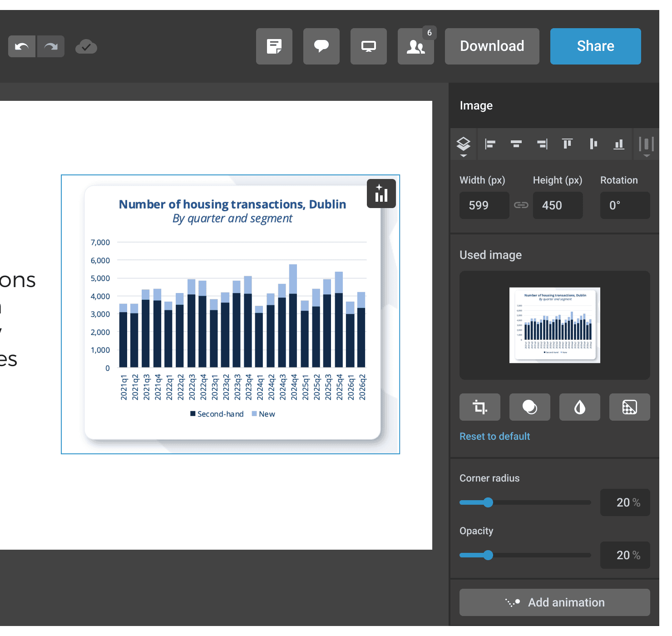Open the distribute spacing dropdown
672x636 pixels.
647,145
